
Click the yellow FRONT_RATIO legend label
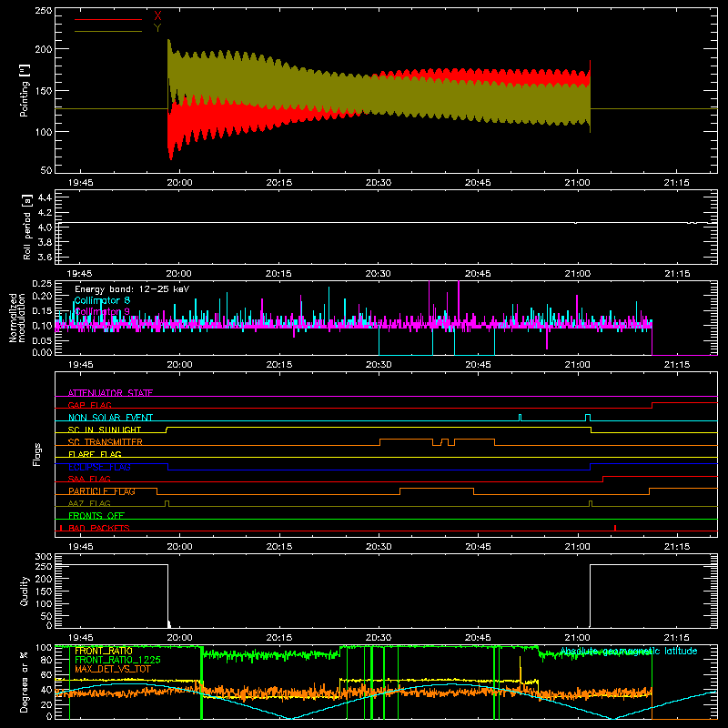(x=104, y=652)
